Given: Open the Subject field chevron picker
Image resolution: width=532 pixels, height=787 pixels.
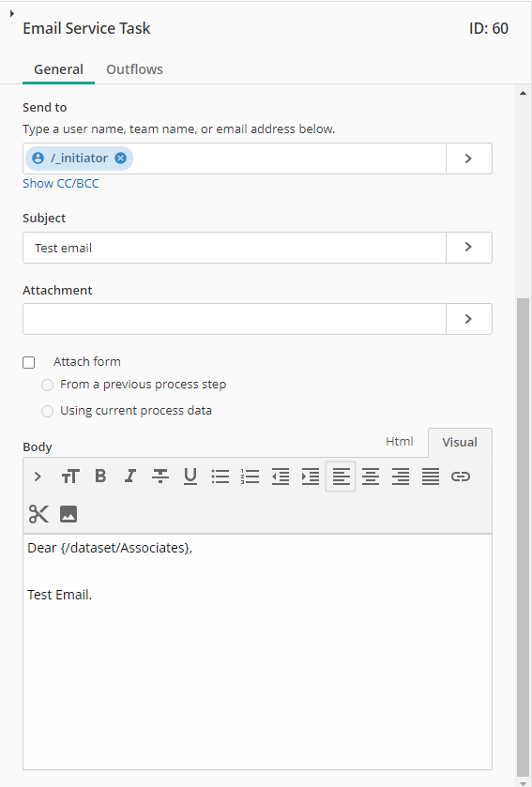Looking at the screenshot, I should click(469, 248).
